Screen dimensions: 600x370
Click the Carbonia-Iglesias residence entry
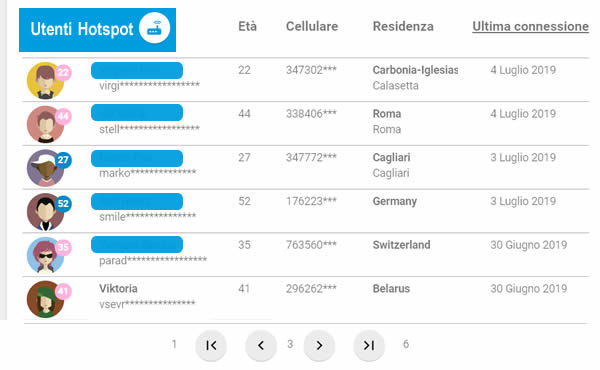coord(415,70)
